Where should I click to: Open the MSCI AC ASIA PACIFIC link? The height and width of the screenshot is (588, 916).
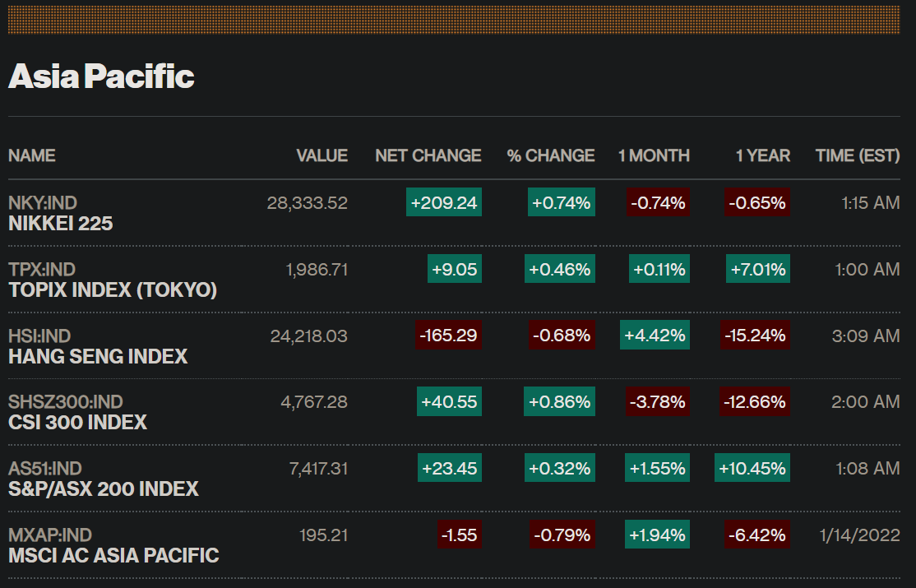tap(114, 555)
